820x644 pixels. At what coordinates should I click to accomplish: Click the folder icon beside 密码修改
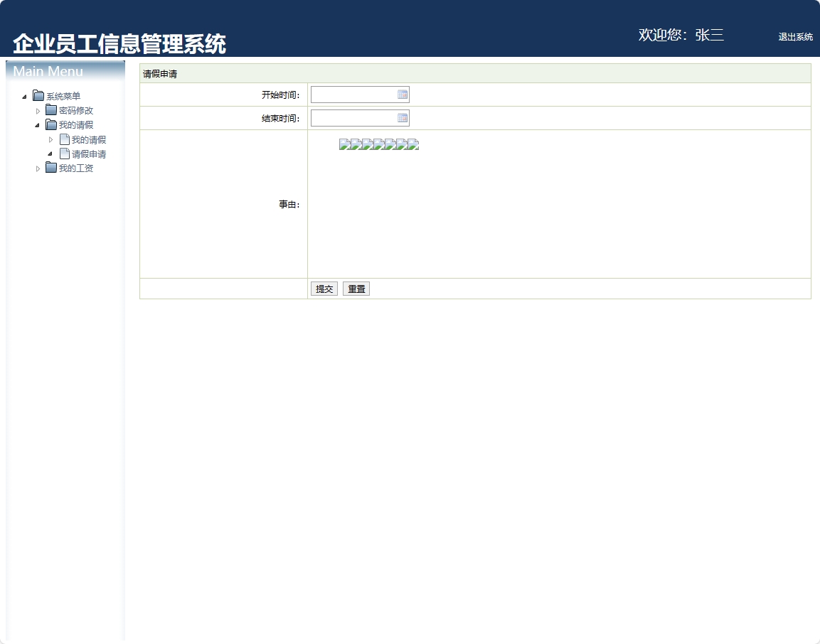pos(51,110)
